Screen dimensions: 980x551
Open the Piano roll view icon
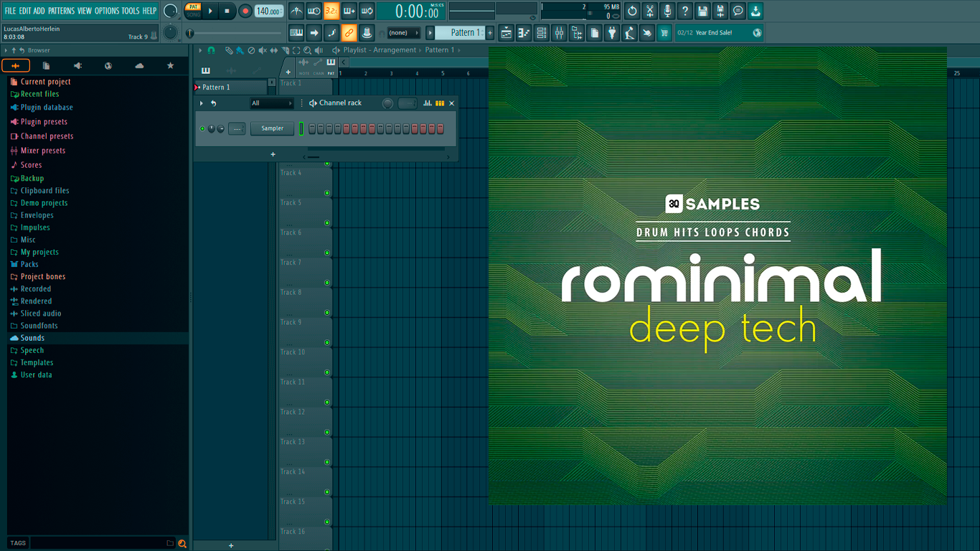click(x=524, y=33)
